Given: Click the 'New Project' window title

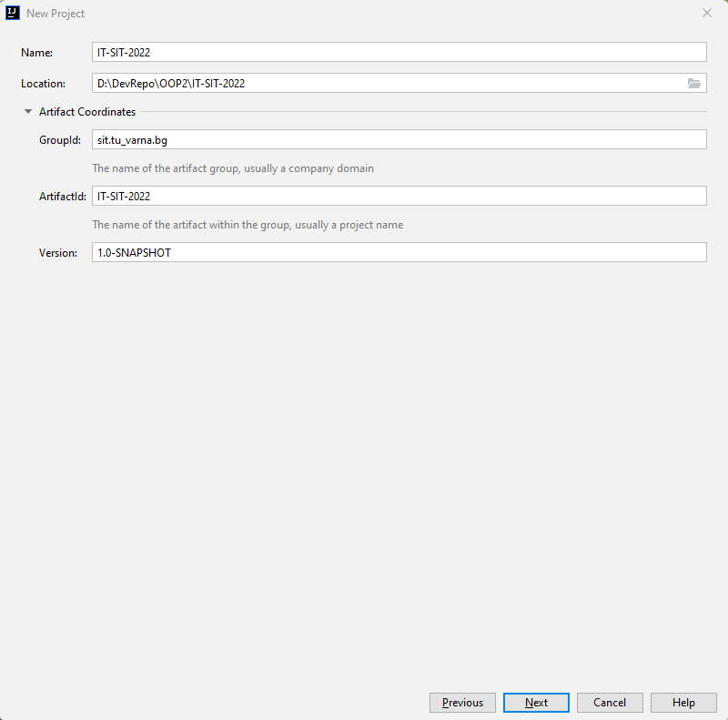Looking at the screenshot, I should (x=56, y=14).
